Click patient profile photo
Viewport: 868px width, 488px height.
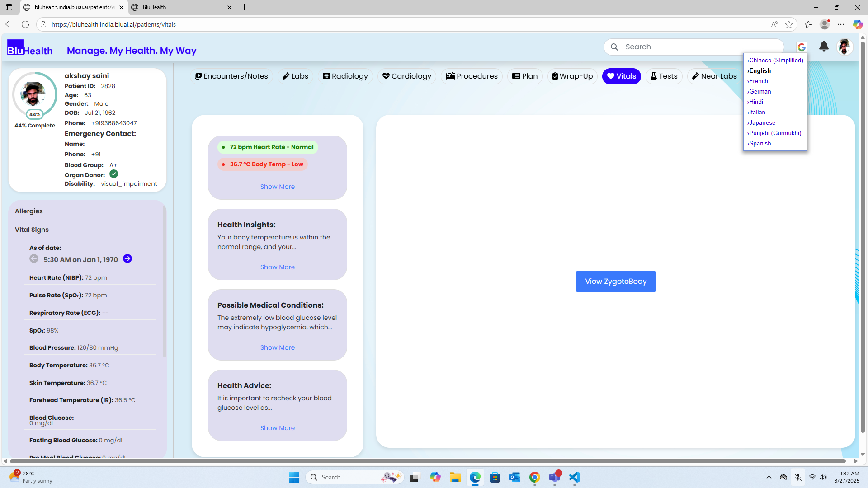[x=33, y=94]
